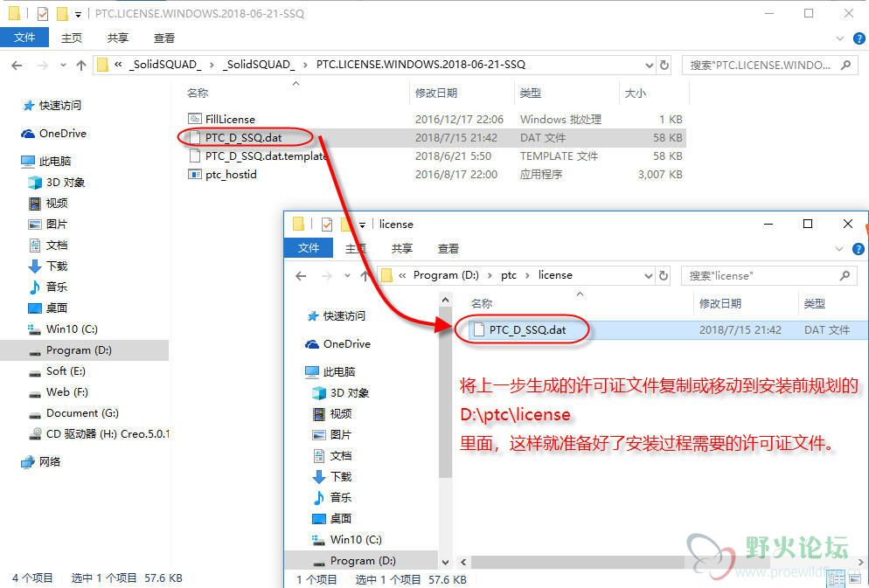This screenshot has height=588, width=869.
Task: Refresh the PTC.LICENSE folder view
Action: pyautogui.click(x=664, y=66)
